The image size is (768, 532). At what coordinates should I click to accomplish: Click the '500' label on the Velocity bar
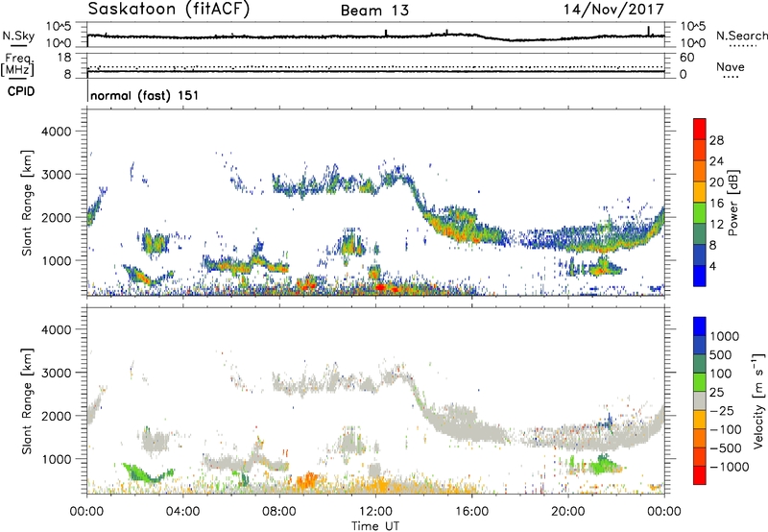[722, 354]
